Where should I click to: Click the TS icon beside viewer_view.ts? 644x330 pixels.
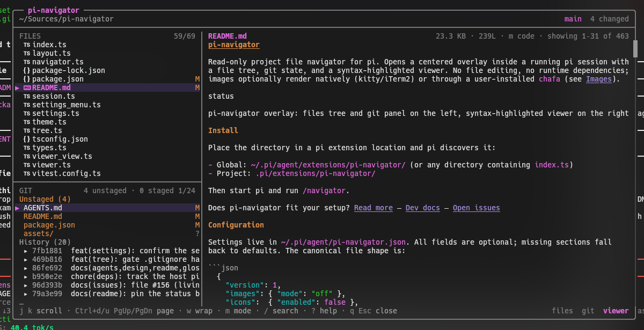tap(27, 157)
